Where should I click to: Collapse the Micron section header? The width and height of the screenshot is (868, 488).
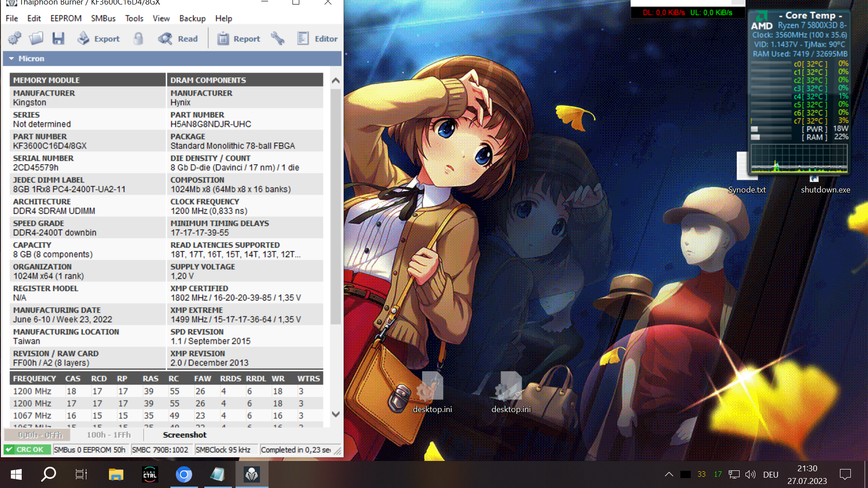pyautogui.click(x=12, y=59)
